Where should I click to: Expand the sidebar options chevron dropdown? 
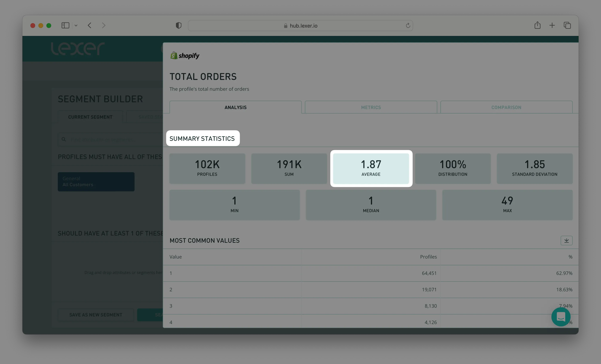(76, 25)
